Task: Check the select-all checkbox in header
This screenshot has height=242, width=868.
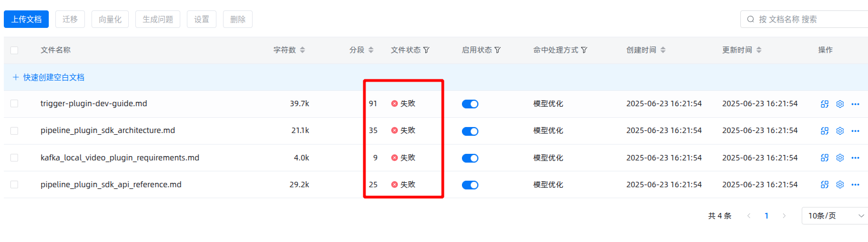Action: (x=14, y=50)
